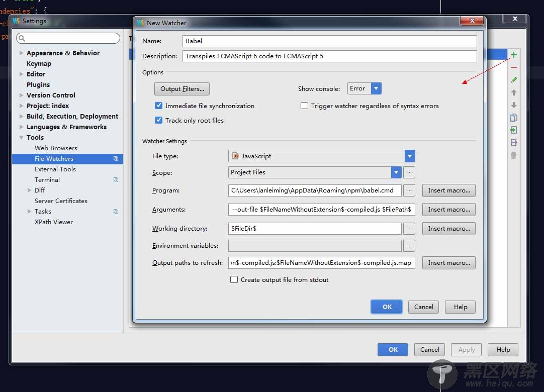
Task: Expand Version Control settings node
Action: (x=21, y=95)
